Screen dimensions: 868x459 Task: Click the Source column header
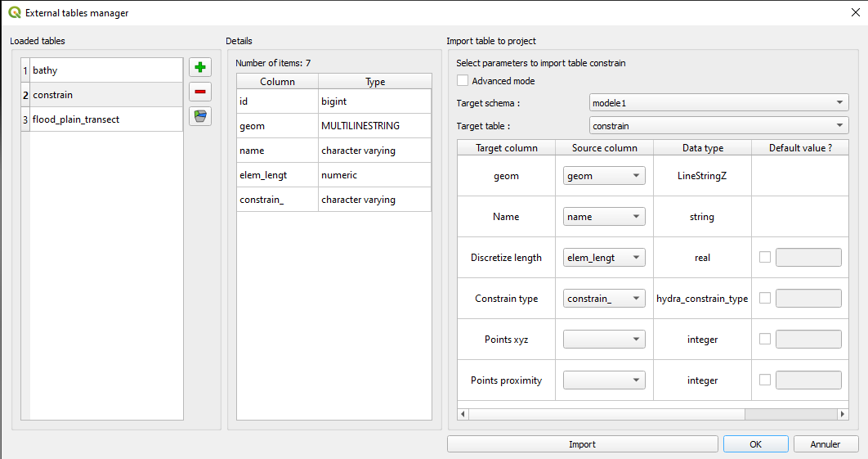pos(605,148)
